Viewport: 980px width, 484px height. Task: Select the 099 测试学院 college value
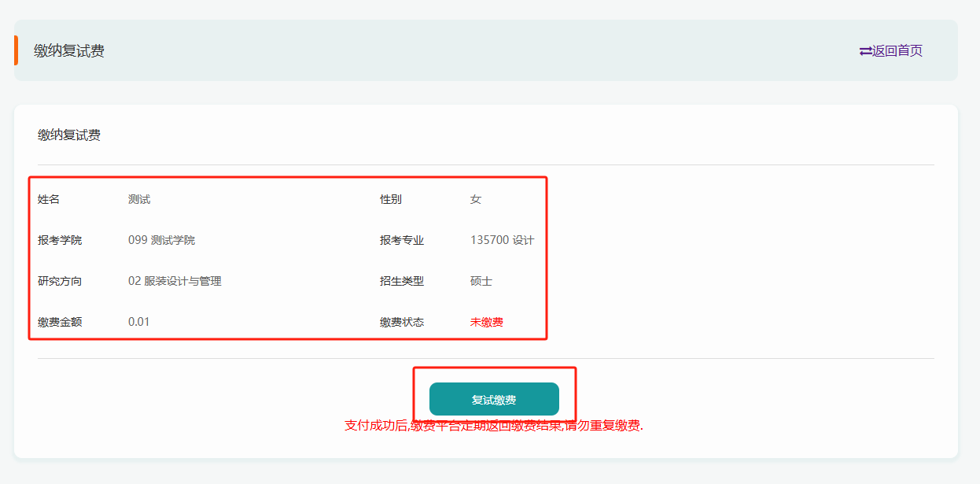pos(161,240)
